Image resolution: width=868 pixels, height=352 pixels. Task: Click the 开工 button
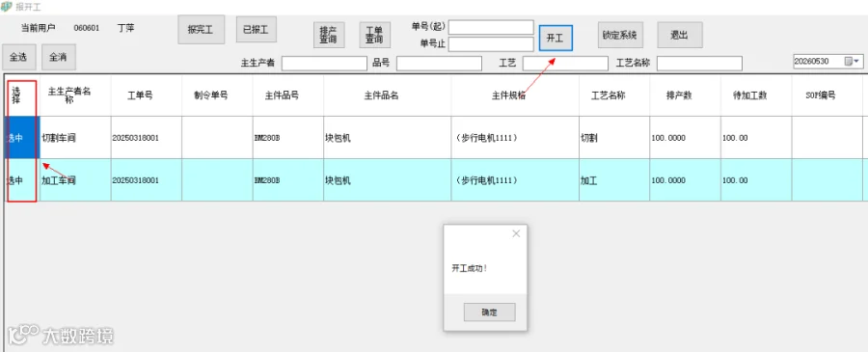pyautogui.click(x=556, y=39)
